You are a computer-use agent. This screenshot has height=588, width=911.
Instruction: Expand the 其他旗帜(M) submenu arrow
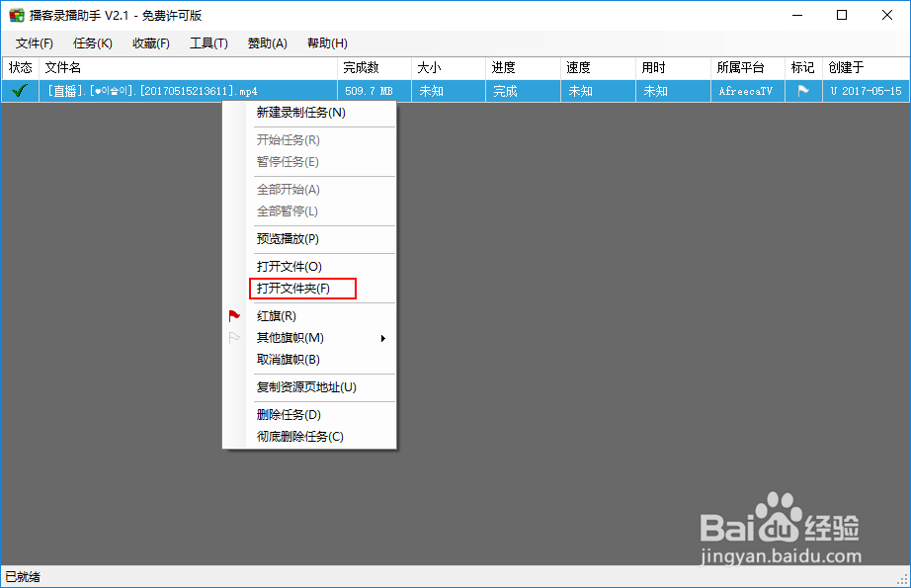pyautogui.click(x=385, y=337)
